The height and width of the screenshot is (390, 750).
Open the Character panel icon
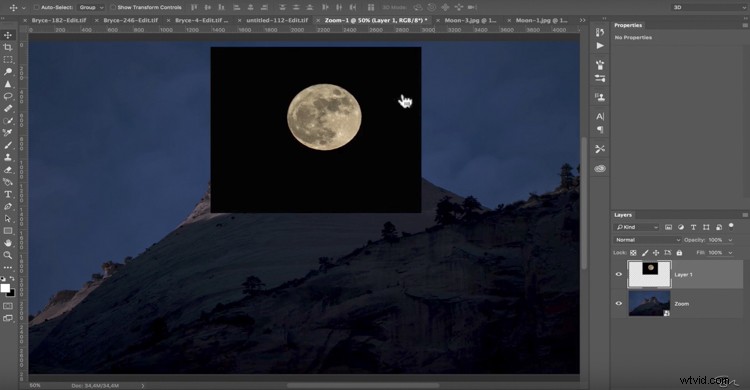tap(600, 116)
